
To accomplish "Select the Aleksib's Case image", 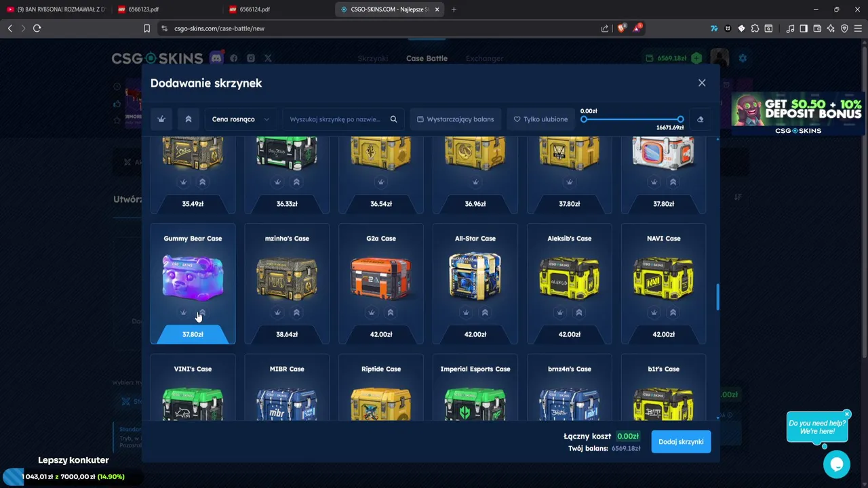I will tap(570, 277).
